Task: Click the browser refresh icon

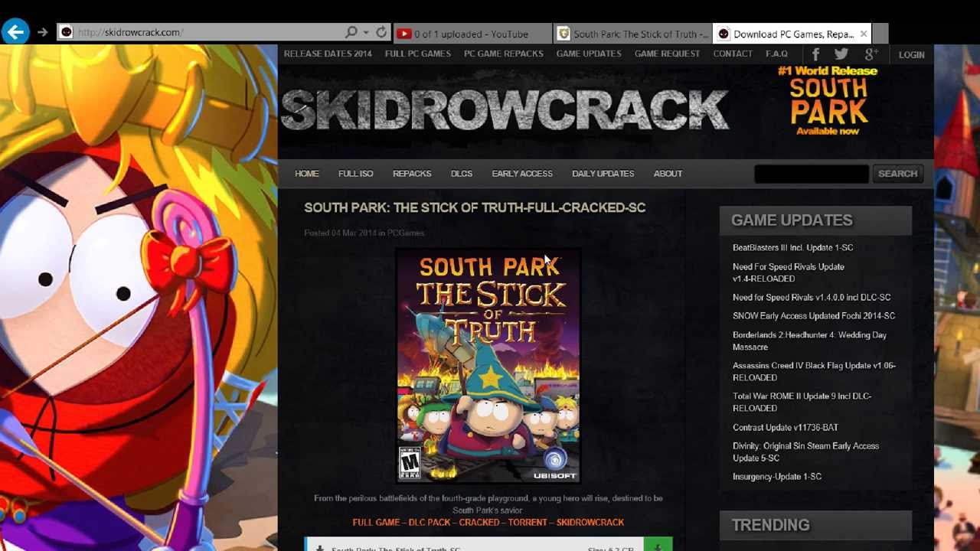Action: coord(381,32)
